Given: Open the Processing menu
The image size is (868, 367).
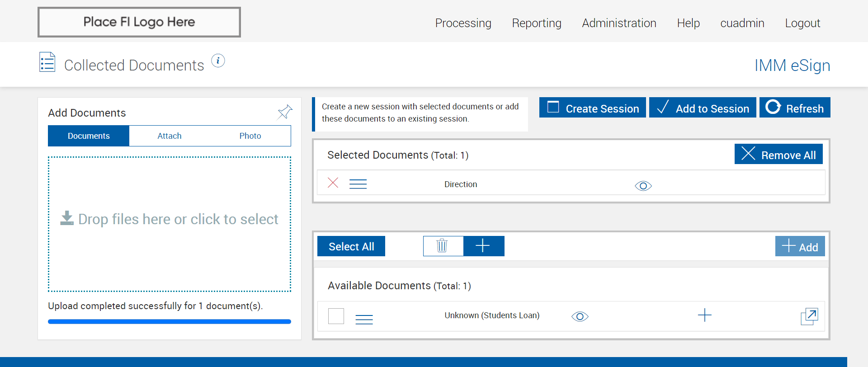Looking at the screenshot, I should (463, 23).
